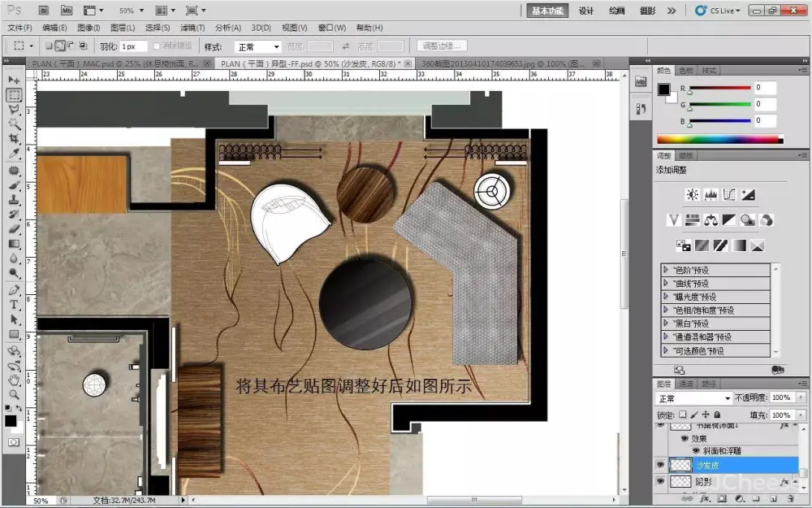Click the Brightness/Contrast adjustment icon

tap(692, 195)
